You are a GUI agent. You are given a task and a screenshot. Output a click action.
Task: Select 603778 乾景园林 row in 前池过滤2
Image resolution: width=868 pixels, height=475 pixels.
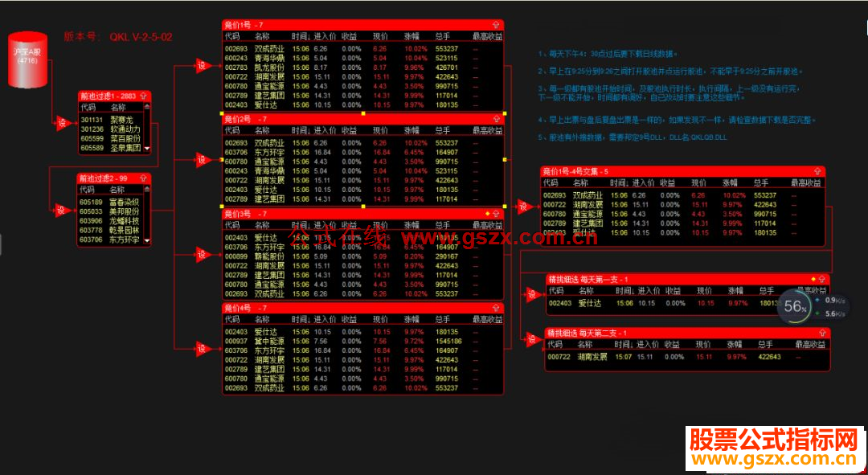point(111,231)
